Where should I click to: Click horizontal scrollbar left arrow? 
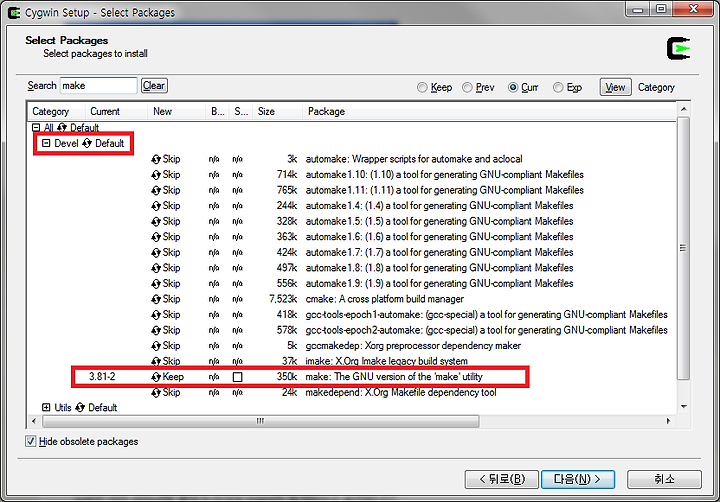pos(34,421)
